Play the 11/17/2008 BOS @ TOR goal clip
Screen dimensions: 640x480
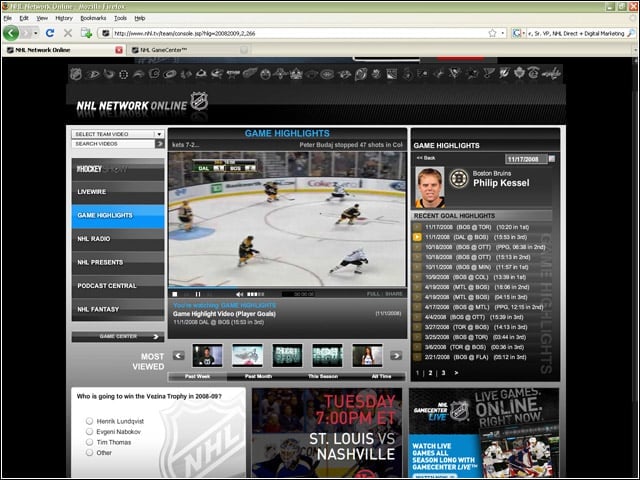click(x=417, y=227)
